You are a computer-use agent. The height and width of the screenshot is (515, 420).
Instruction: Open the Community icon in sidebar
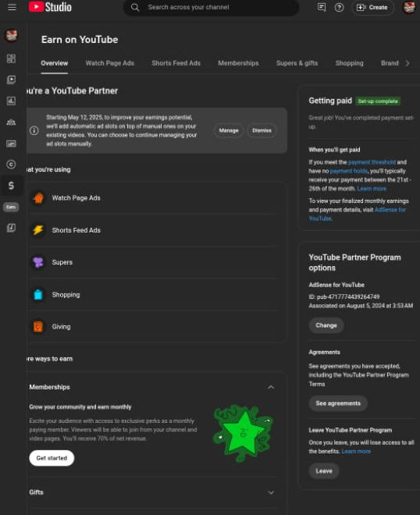tap(11, 123)
